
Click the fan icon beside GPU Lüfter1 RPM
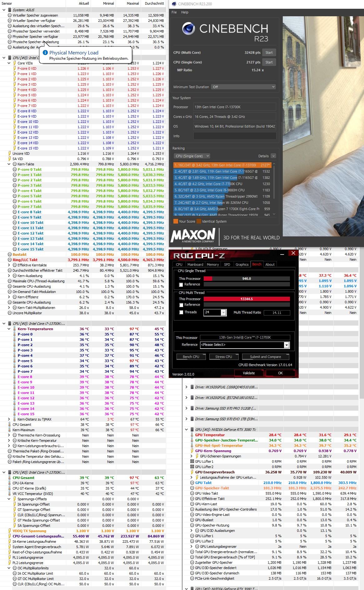pyautogui.click(x=192, y=461)
